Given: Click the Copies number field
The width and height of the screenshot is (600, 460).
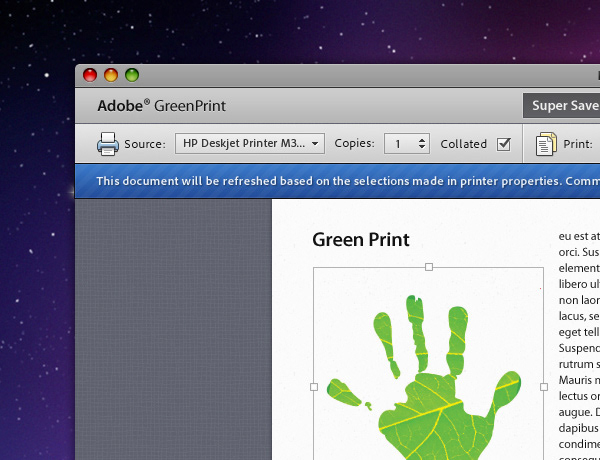Looking at the screenshot, I should [x=407, y=144].
